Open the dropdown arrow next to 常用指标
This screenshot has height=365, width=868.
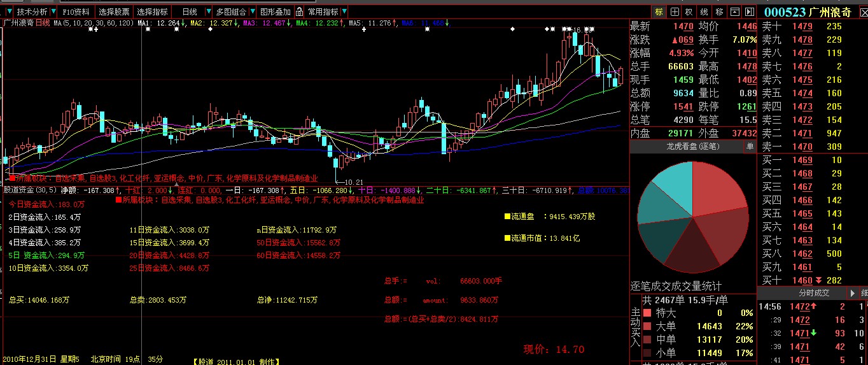point(344,11)
